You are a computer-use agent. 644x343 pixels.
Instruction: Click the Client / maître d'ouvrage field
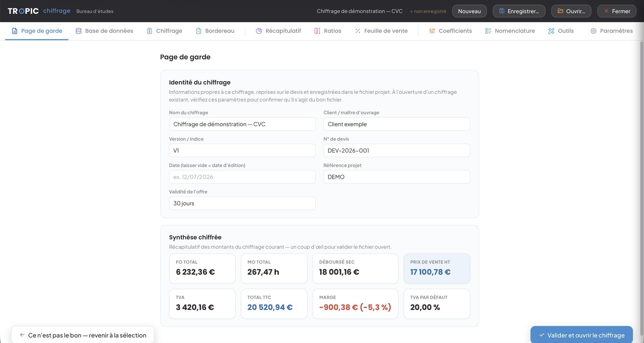397,124
